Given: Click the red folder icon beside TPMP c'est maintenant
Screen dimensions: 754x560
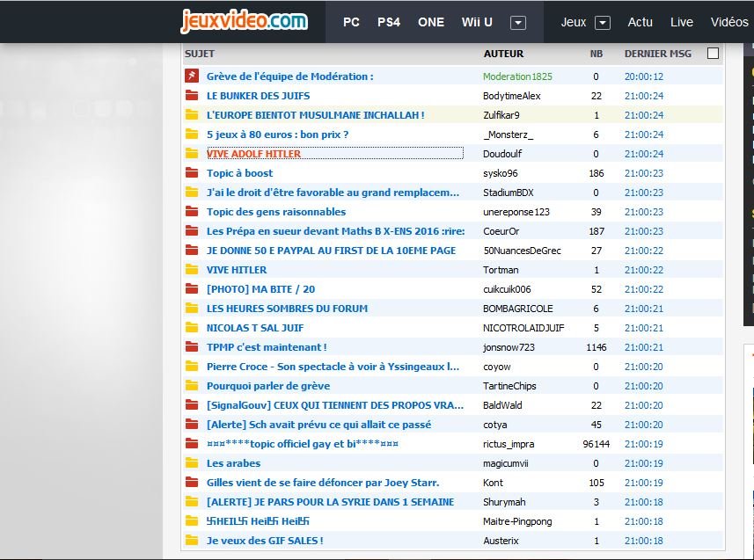Looking at the screenshot, I should [x=191, y=347].
